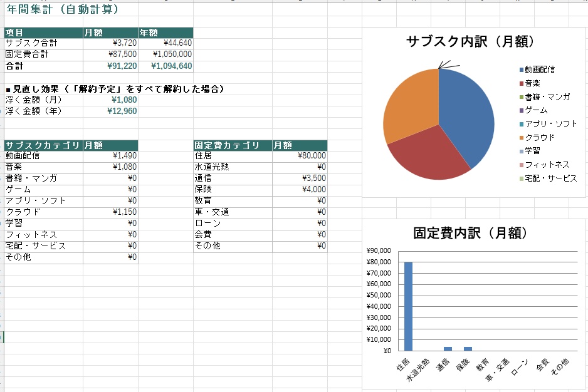Click the 動画配信 legend entry
Image resolution: width=588 pixels, height=392 pixels.
point(537,70)
